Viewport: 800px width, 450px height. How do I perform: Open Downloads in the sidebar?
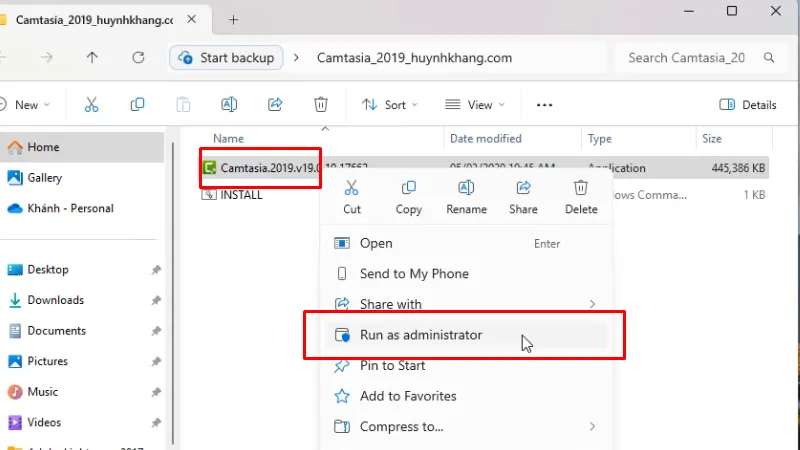click(x=55, y=300)
